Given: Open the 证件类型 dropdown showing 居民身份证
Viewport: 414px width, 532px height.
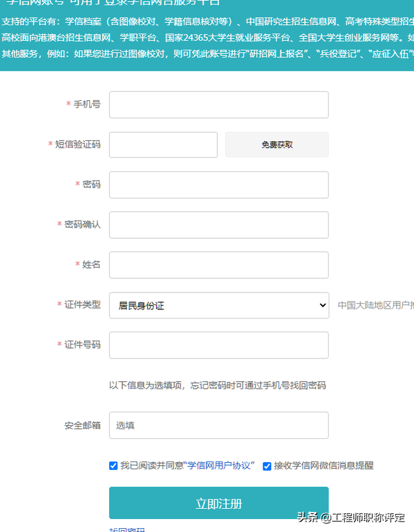Looking at the screenshot, I should (219, 305).
